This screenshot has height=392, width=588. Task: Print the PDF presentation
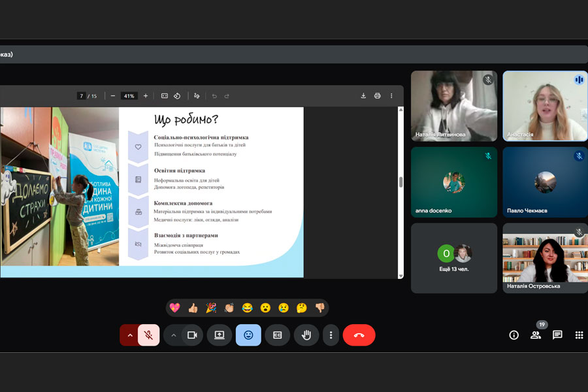point(377,96)
